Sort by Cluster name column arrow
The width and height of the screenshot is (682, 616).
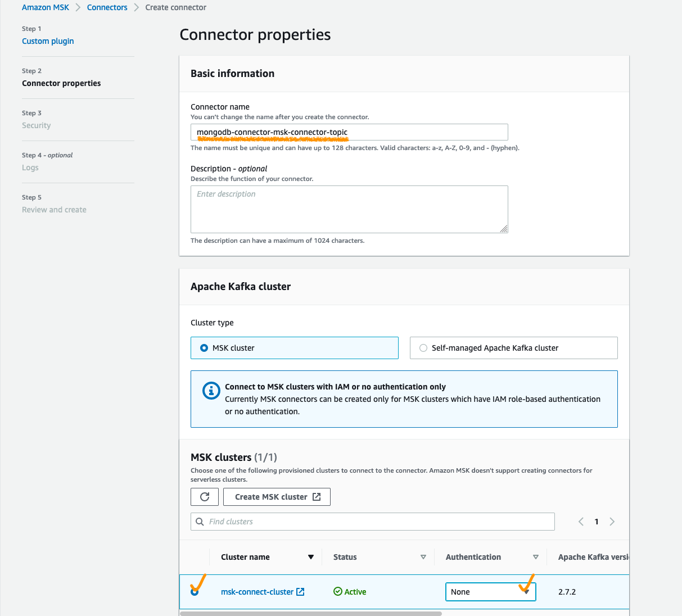[x=311, y=557]
